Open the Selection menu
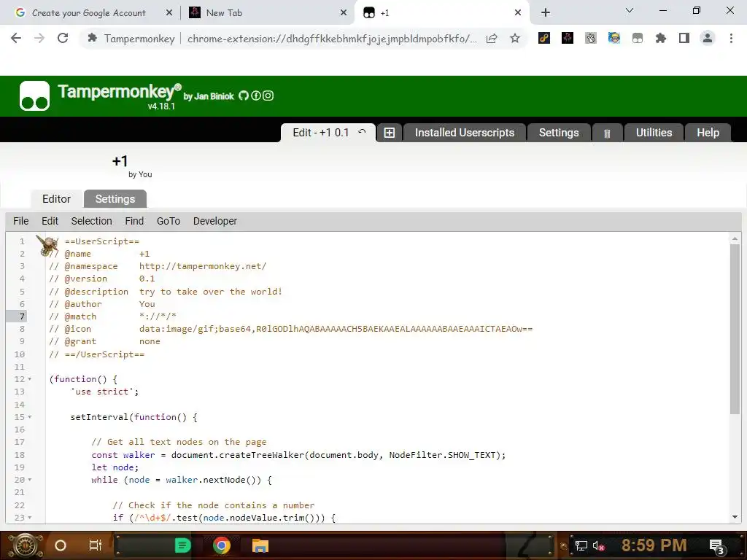Viewport: 747px width, 560px height. (91, 221)
